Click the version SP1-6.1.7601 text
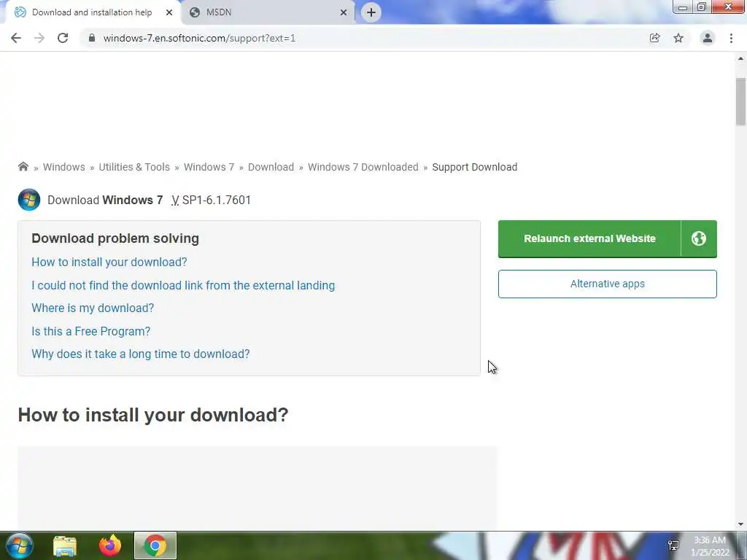Screen dimensions: 747x560 (x=216, y=200)
